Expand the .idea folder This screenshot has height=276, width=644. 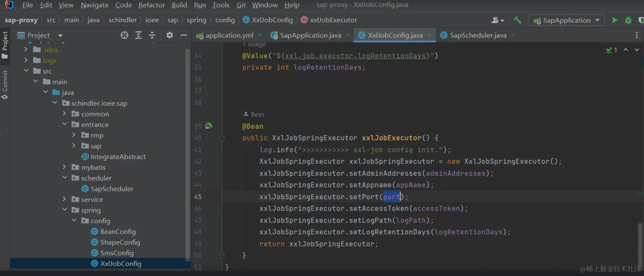tap(26, 49)
